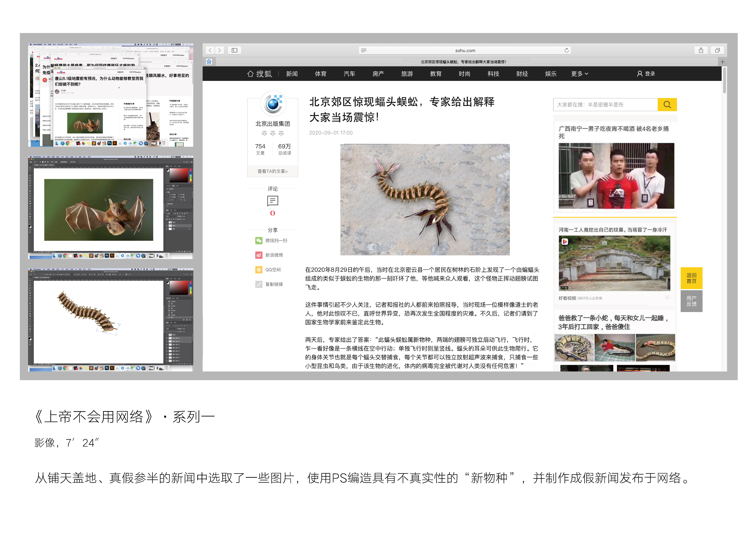
Task: Open the 北京出版集团 author name
Action: [273, 124]
